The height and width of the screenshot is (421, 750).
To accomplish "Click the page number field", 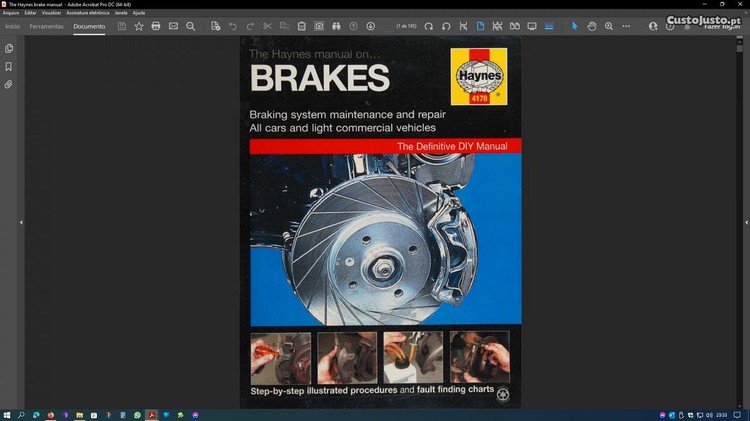I will point(405,26).
